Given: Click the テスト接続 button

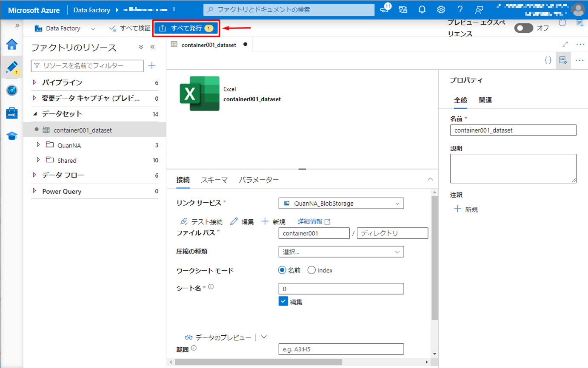Looking at the screenshot, I should [201, 221].
